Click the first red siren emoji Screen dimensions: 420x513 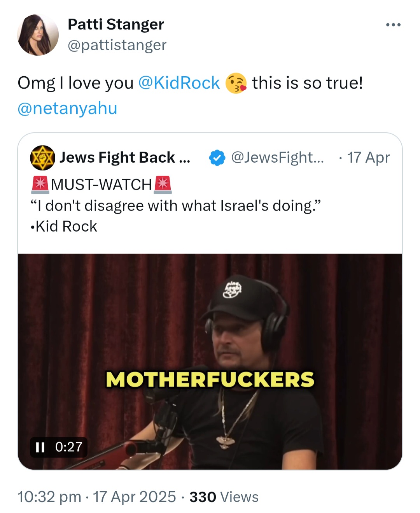40,184
